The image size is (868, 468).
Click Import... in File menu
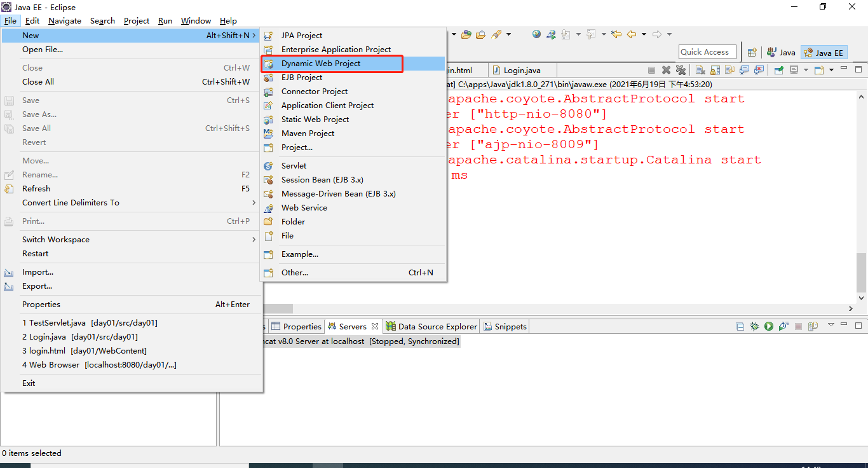[x=132, y=272]
